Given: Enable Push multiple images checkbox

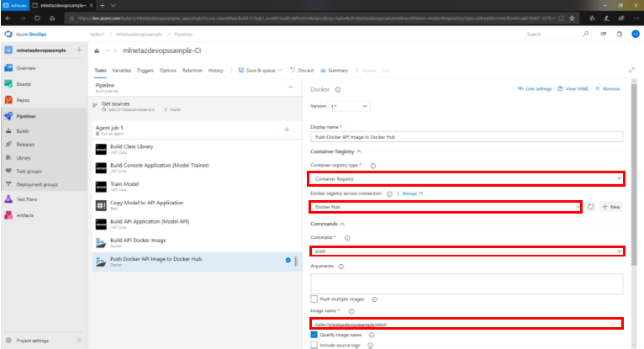Looking at the screenshot, I should click(x=314, y=299).
